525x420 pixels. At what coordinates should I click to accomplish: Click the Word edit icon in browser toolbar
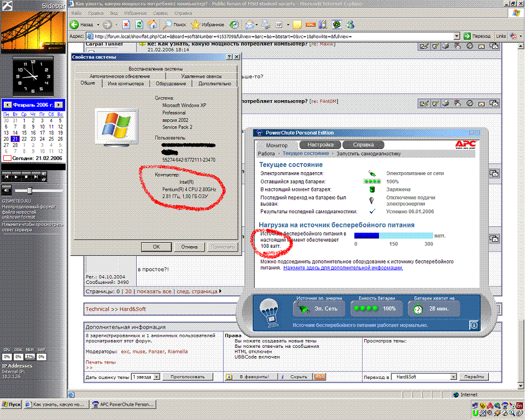tap(278, 25)
